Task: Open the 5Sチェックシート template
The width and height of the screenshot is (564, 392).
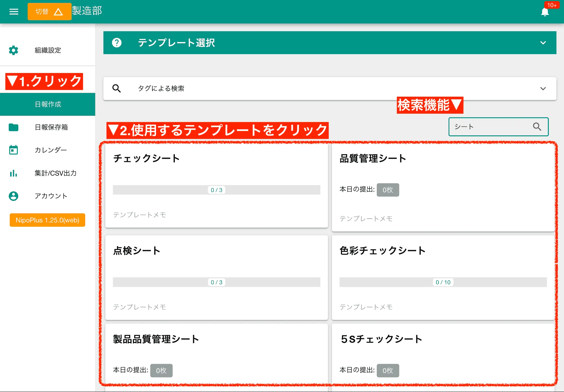Action: click(x=443, y=353)
